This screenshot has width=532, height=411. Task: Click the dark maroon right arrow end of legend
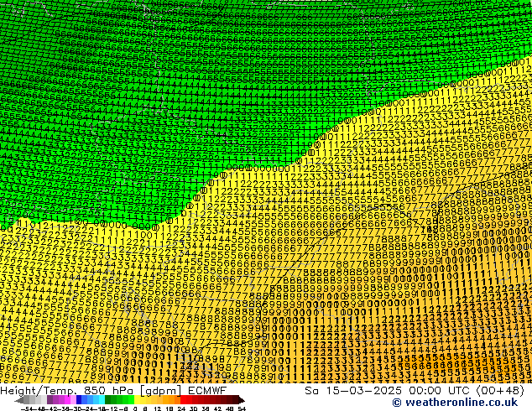tap(242, 400)
